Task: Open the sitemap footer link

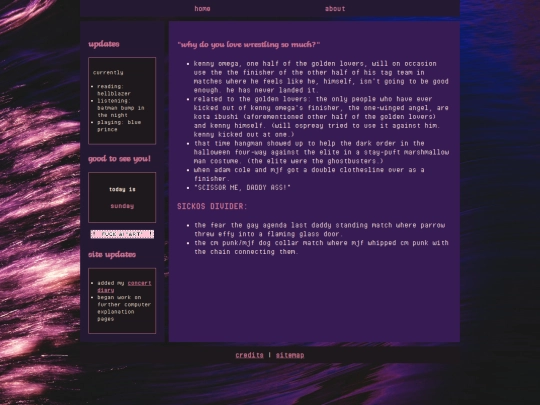Action: point(290,355)
